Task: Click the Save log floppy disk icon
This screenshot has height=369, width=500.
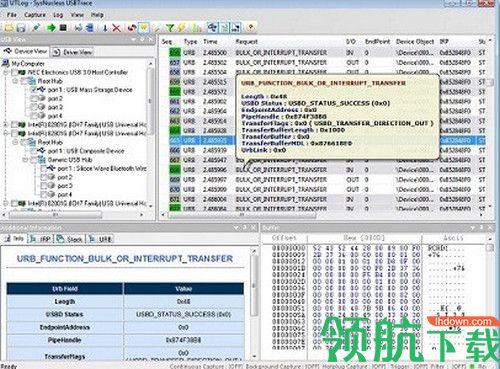Action: click(x=21, y=28)
